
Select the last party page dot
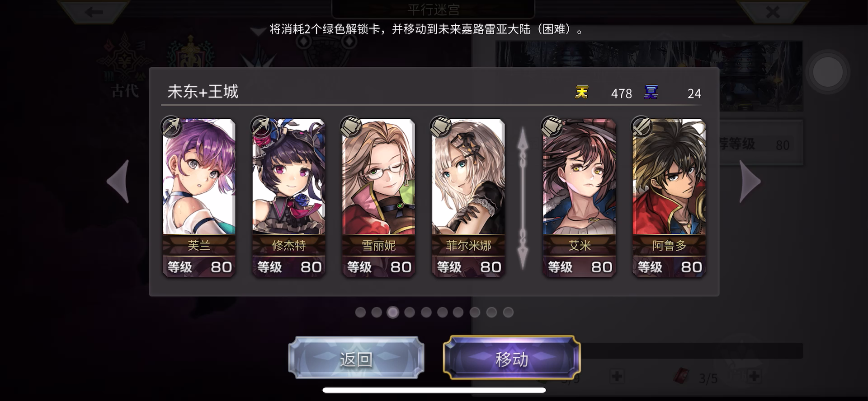(x=508, y=312)
